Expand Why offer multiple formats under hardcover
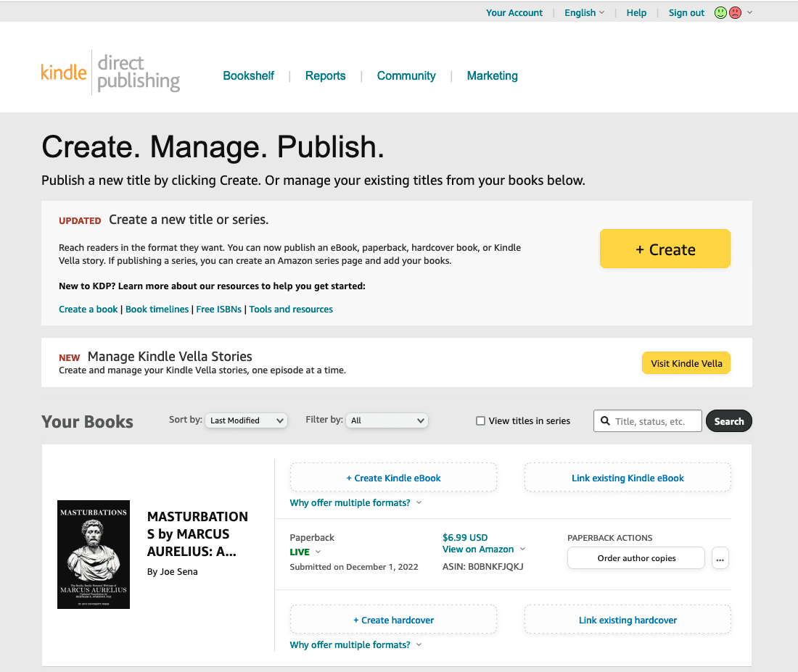The image size is (798, 672). coord(355,644)
